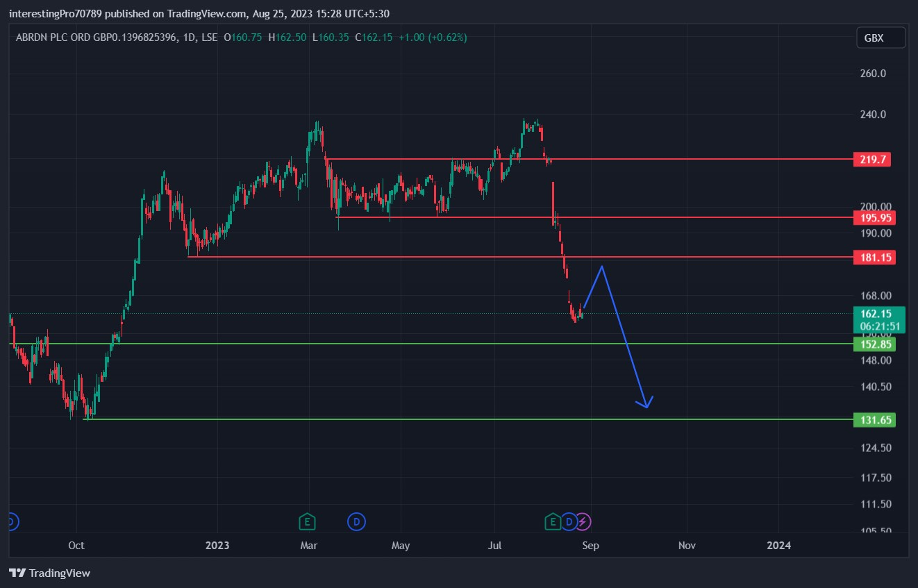Click the open value O160.75
Image resolution: width=918 pixels, height=588 pixels.
tap(242, 37)
